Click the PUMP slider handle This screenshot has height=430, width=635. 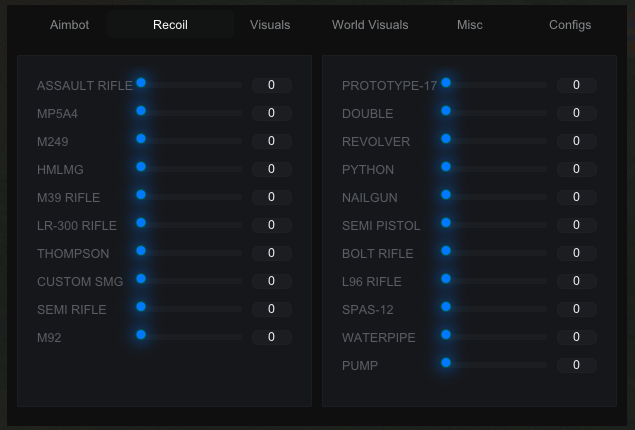pyautogui.click(x=446, y=363)
